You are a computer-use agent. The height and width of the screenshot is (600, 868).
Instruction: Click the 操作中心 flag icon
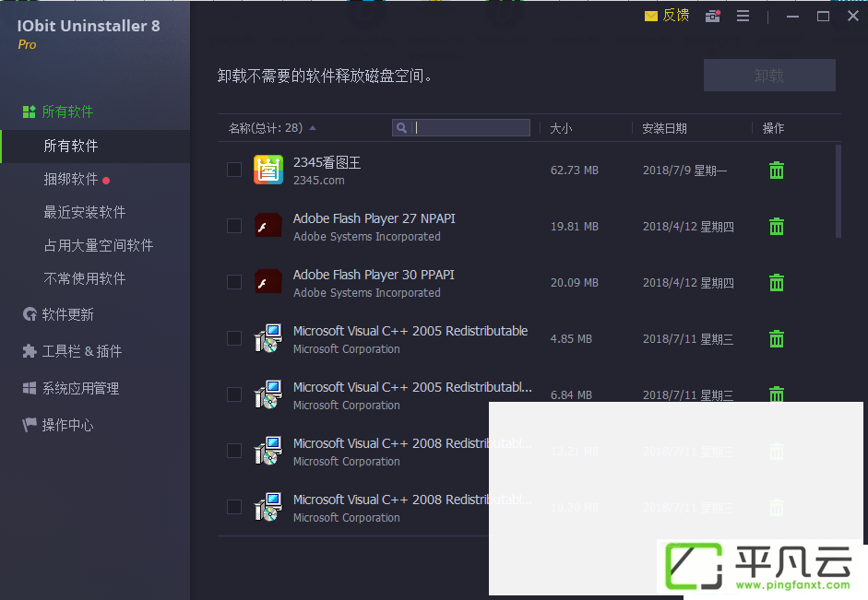[30, 425]
